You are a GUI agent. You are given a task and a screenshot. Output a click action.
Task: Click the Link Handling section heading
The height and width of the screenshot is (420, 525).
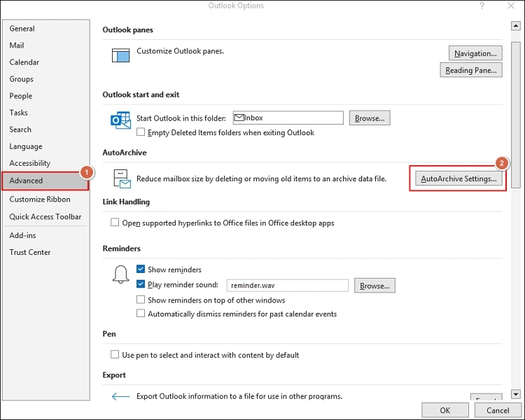point(126,202)
